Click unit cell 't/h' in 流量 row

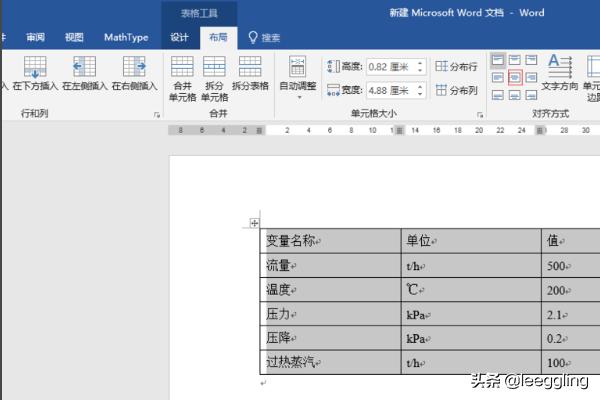471,265
